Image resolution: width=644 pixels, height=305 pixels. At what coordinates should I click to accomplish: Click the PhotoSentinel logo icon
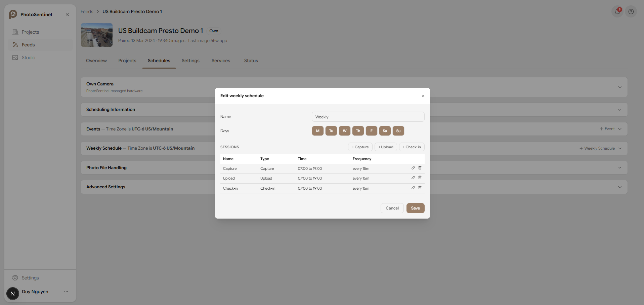[13, 14]
